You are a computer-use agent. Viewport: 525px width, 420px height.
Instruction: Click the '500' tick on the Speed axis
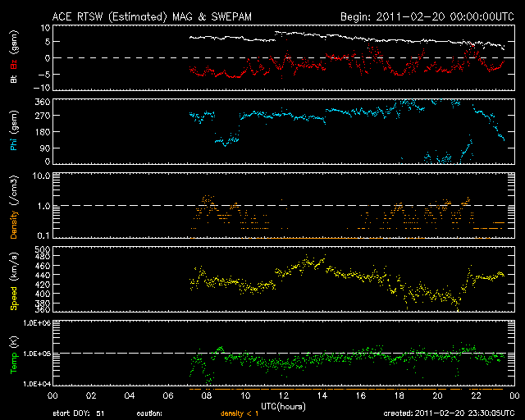point(43,249)
